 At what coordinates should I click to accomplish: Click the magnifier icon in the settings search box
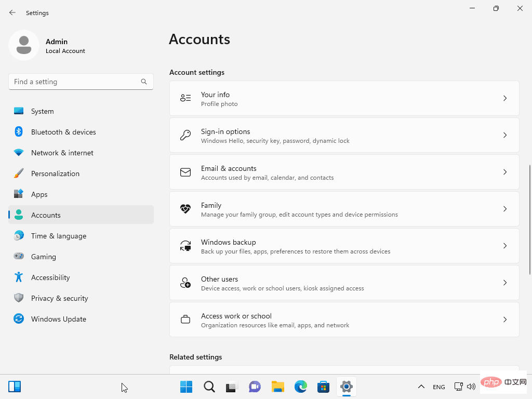144,82
